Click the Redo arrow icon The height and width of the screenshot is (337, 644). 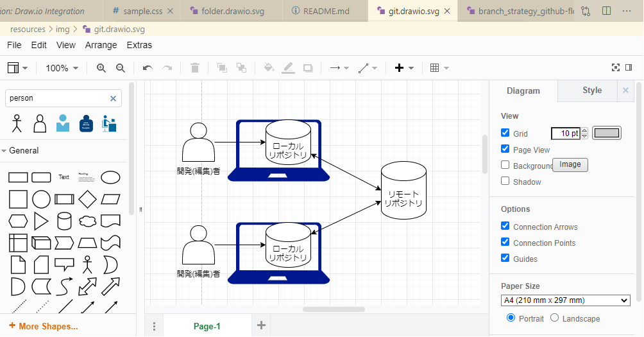[x=167, y=68]
